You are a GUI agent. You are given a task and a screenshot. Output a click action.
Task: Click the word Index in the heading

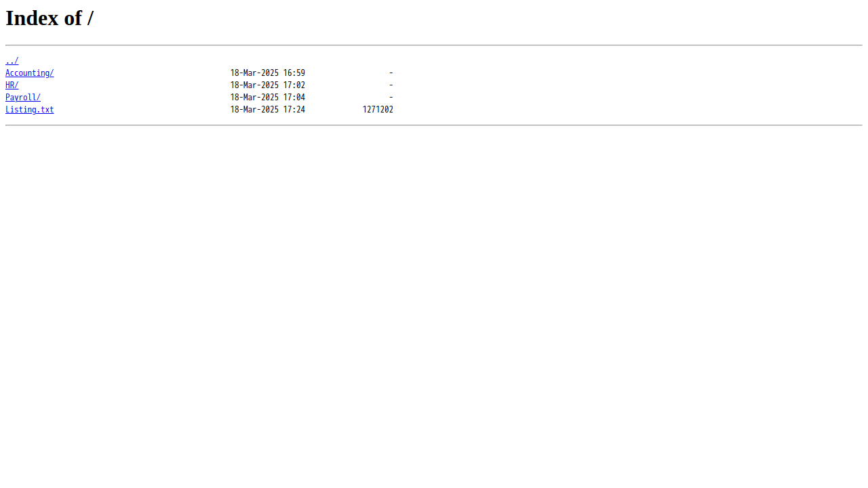[33, 18]
